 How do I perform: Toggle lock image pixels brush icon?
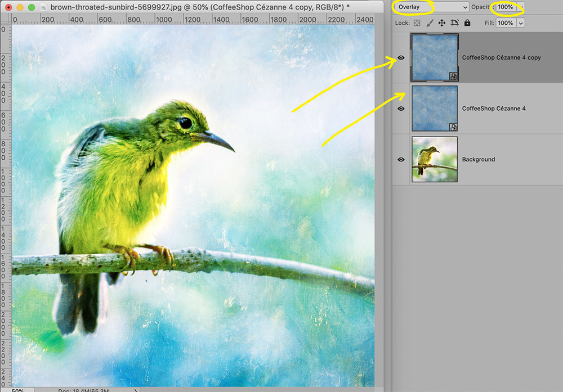pos(430,23)
